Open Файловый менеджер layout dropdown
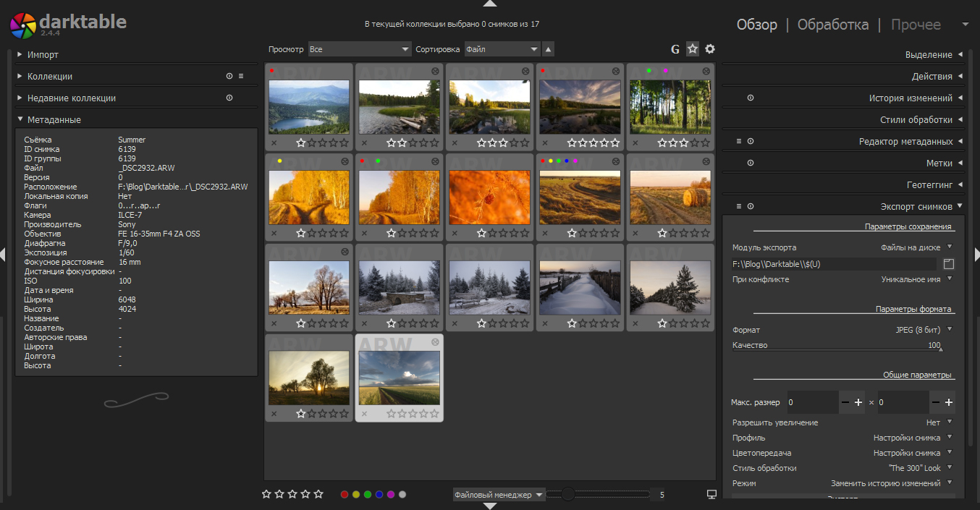980x510 pixels. click(499, 495)
